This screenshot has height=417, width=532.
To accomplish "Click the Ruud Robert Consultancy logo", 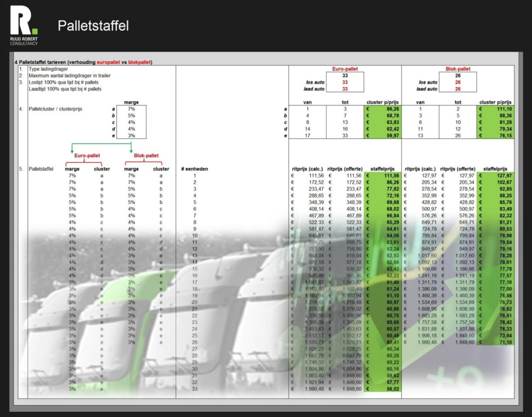I will [x=24, y=26].
